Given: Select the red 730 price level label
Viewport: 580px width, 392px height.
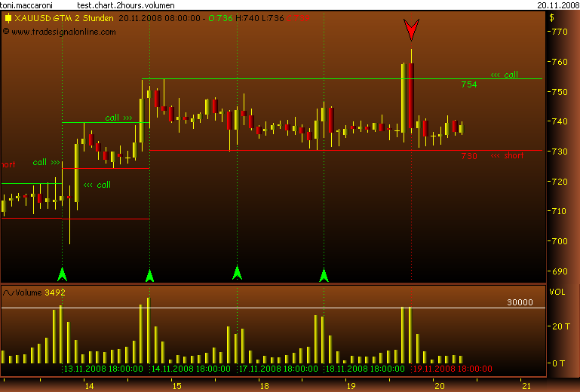Looking at the screenshot, I should (468, 156).
